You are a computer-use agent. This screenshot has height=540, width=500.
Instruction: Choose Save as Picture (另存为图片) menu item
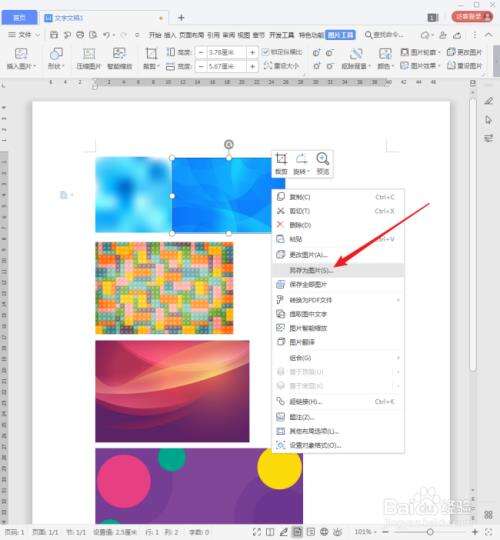tap(338, 270)
